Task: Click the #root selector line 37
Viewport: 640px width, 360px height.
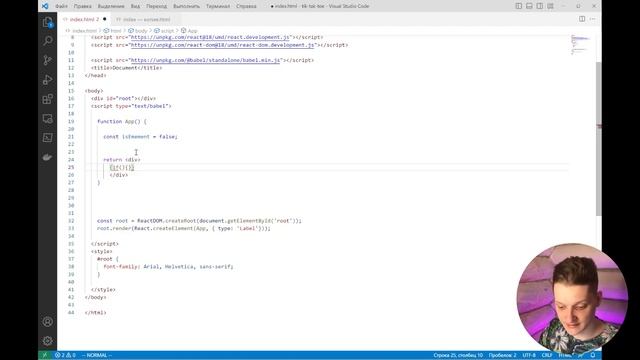Action: click(x=108, y=259)
